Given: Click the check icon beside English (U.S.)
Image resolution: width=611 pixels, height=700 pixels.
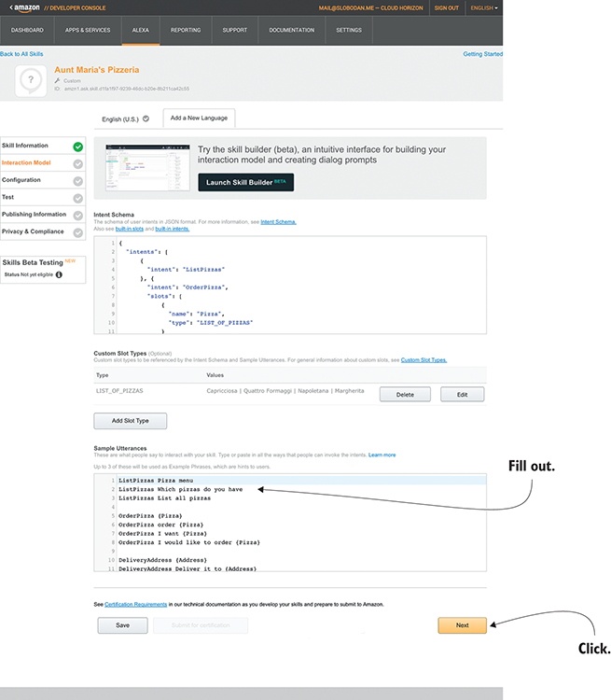Looking at the screenshot, I should [x=146, y=119].
